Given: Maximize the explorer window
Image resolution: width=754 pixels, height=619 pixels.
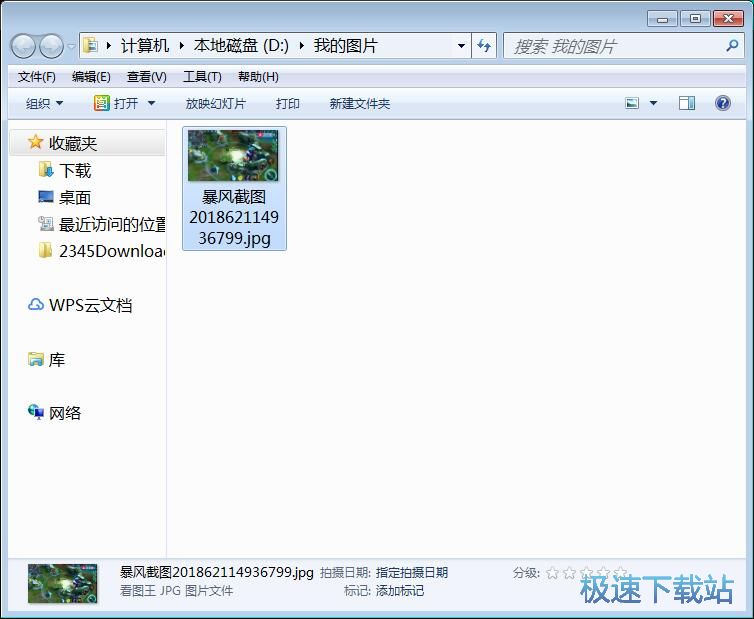Looking at the screenshot, I should pos(695,19).
